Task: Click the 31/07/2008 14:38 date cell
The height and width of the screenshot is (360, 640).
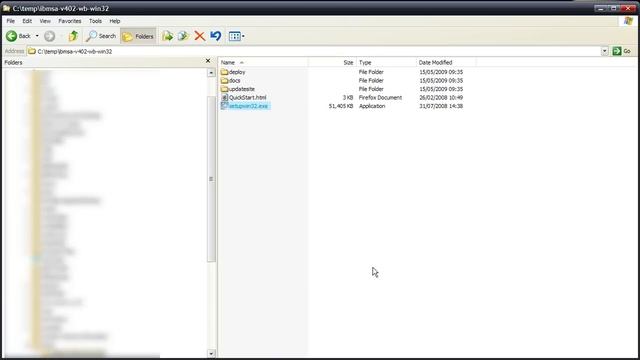Action: (441, 106)
